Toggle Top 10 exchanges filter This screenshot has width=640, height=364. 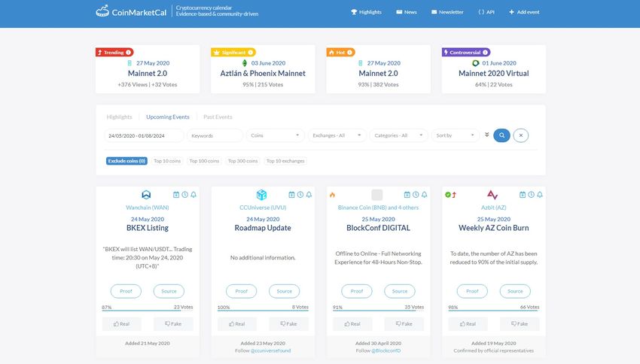[285, 161]
